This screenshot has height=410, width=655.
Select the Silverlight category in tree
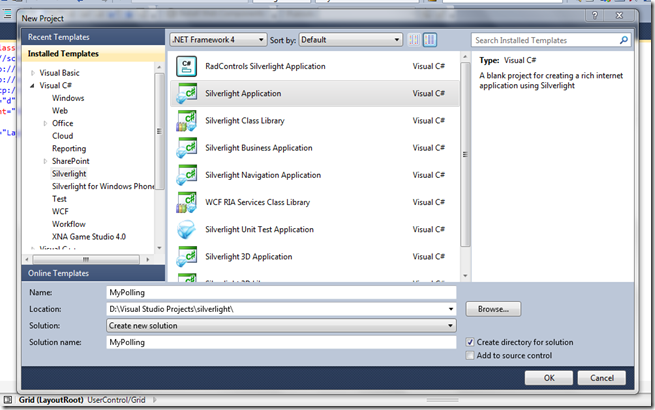[x=69, y=174]
